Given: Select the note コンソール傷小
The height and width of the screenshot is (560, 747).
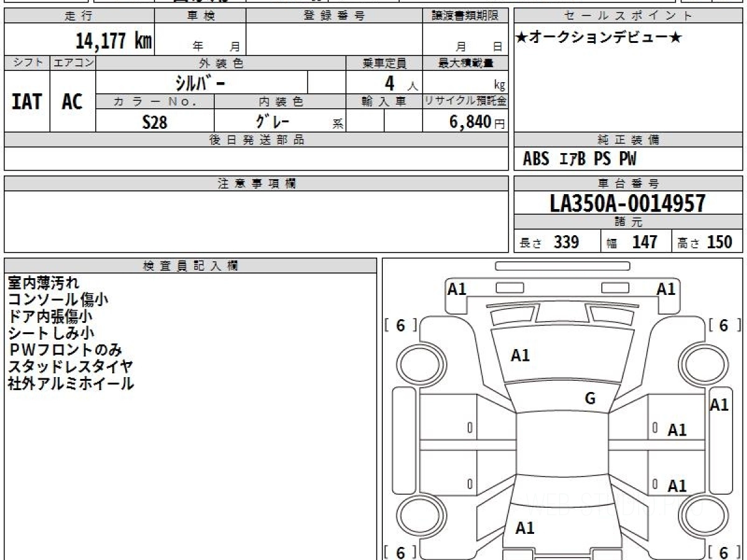Looking at the screenshot, I should pos(58,300).
